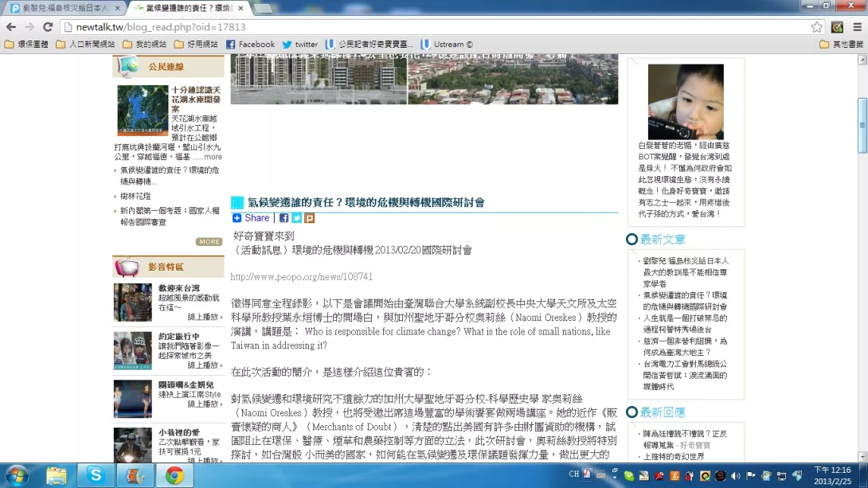This screenshot has height=488, width=868.
Task: Close the active 氣候變遷誰的責任 tab
Action: 240,8
